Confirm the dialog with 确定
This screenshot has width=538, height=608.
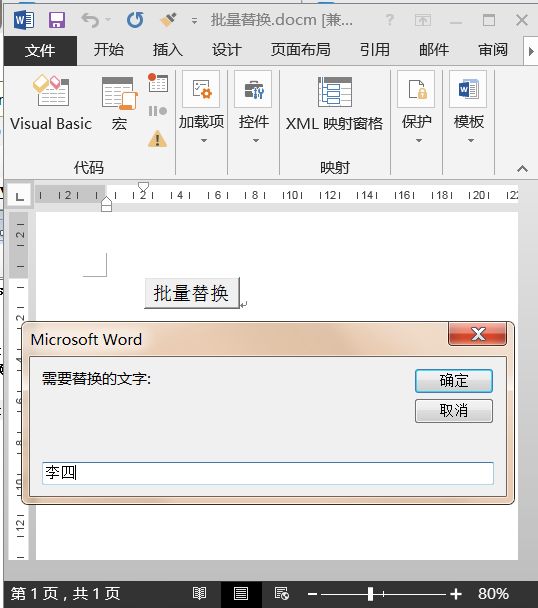pos(454,381)
